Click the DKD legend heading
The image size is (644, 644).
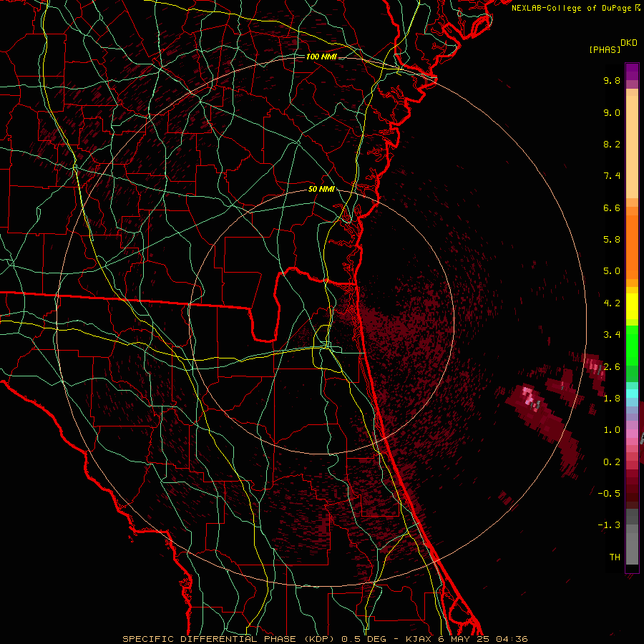(x=629, y=43)
